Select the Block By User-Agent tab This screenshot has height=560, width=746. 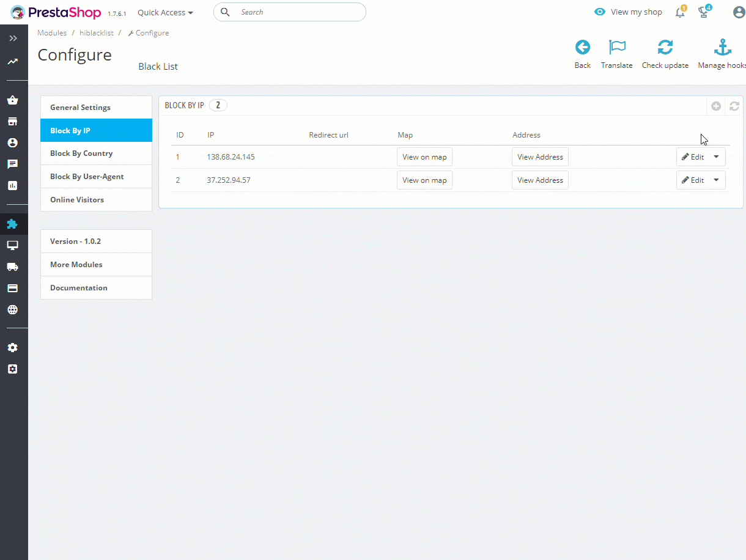tap(96, 177)
